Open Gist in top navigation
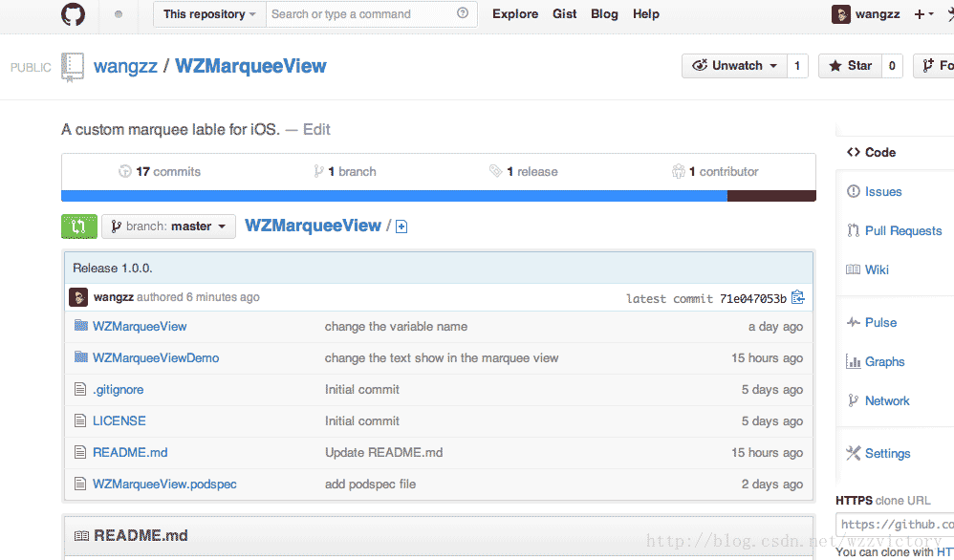The image size is (954, 560). (565, 13)
